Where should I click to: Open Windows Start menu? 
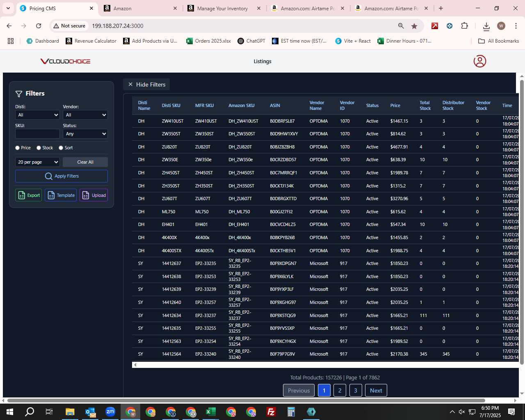click(10, 412)
